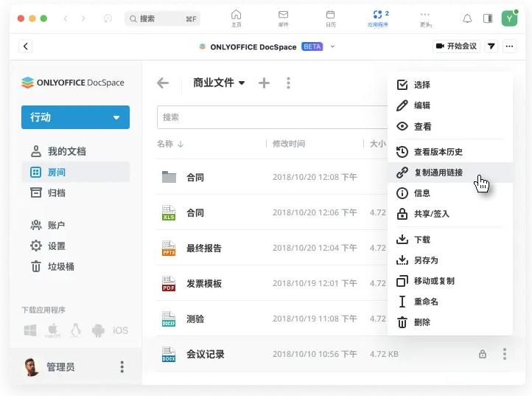Click the Windows app download icon
Image resolution: width=532 pixels, height=396 pixels.
point(30,330)
